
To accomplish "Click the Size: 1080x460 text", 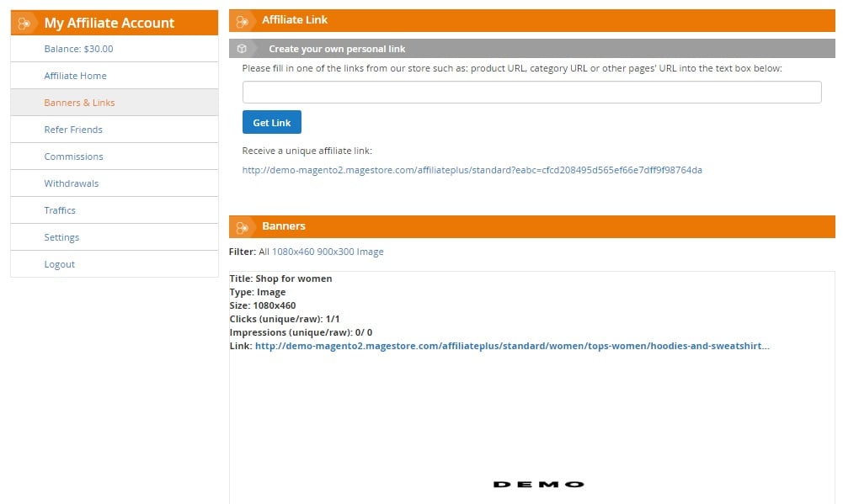I will coord(263,305).
